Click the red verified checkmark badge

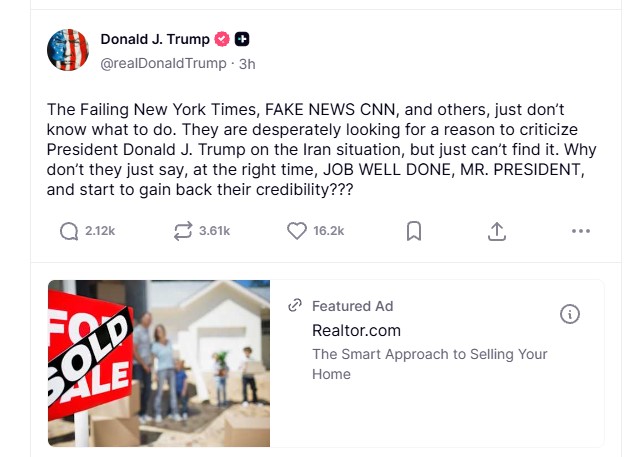223,40
